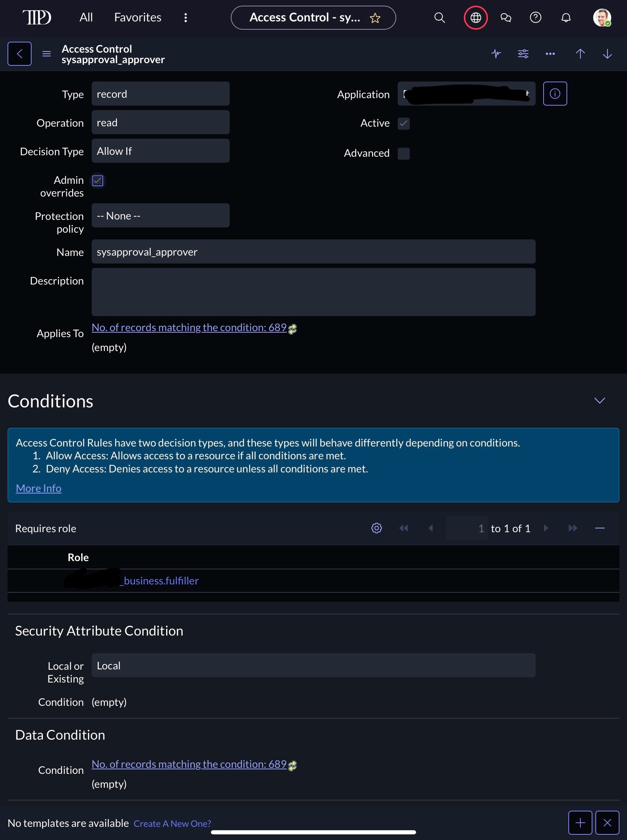Show notifications via the bell icon

click(x=566, y=17)
